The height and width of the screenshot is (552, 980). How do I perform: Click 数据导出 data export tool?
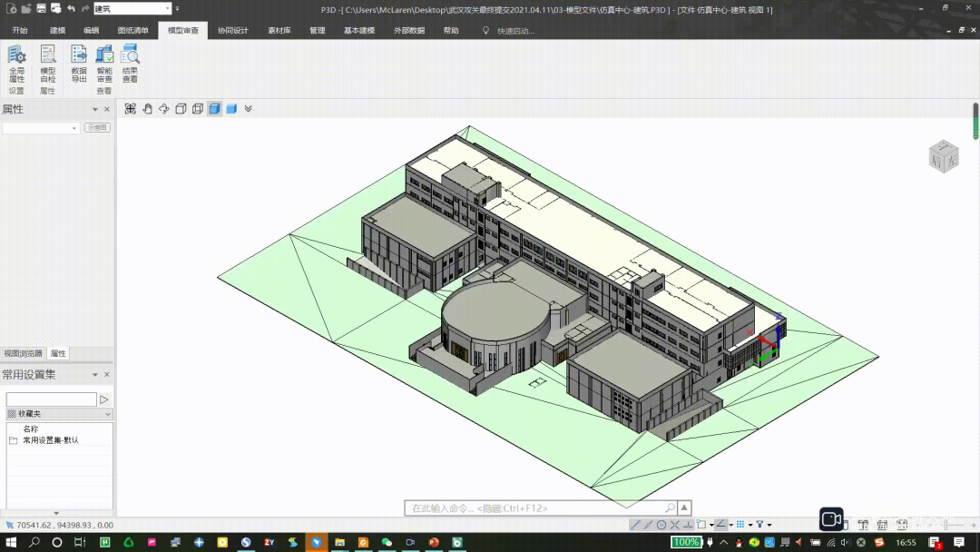click(79, 64)
